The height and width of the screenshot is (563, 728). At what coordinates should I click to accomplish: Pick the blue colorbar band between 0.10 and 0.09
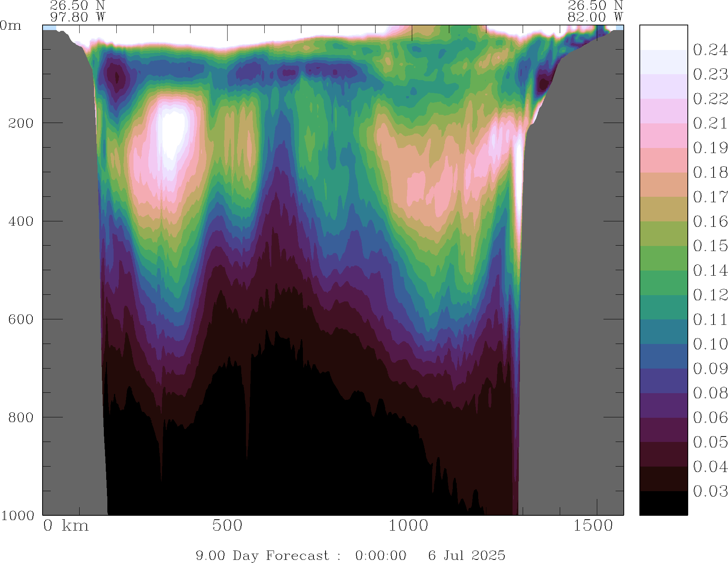click(x=663, y=356)
